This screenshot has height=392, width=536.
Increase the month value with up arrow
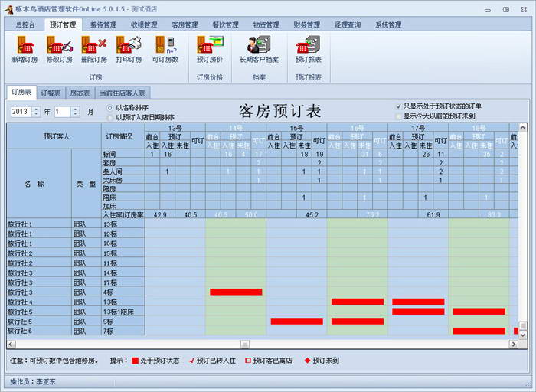76,109
